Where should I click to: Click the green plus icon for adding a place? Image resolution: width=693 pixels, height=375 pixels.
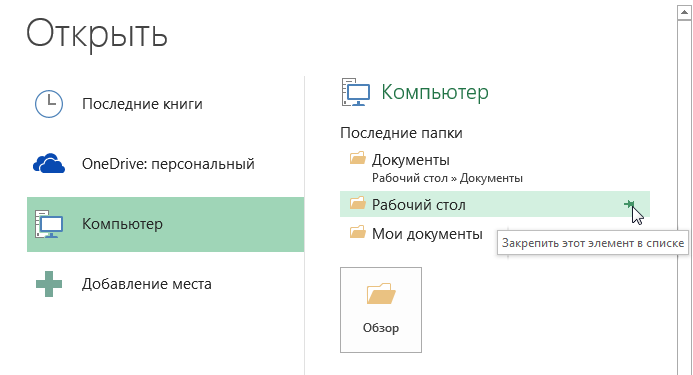[49, 284]
